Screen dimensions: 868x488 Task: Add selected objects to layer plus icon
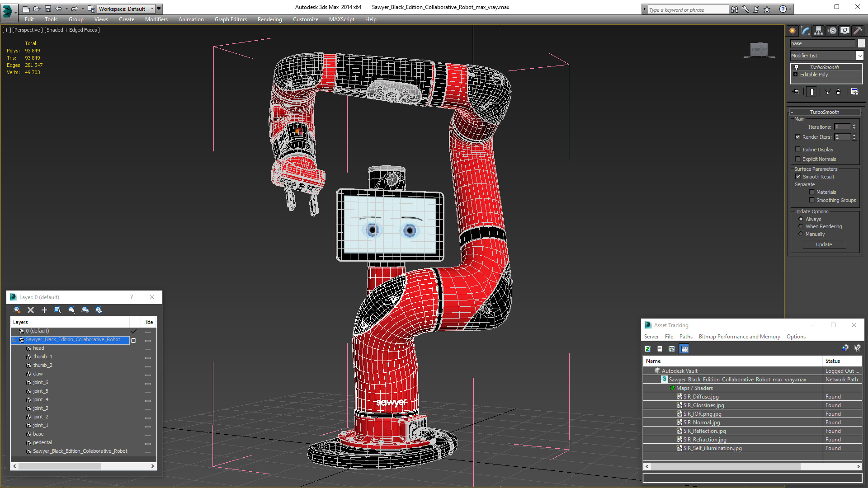[x=44, y=310]
